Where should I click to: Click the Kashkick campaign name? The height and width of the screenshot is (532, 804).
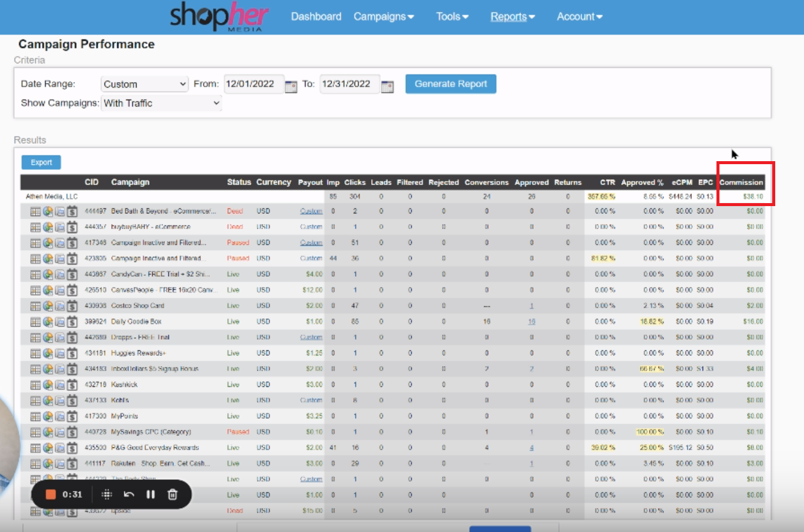coord(124,385)
